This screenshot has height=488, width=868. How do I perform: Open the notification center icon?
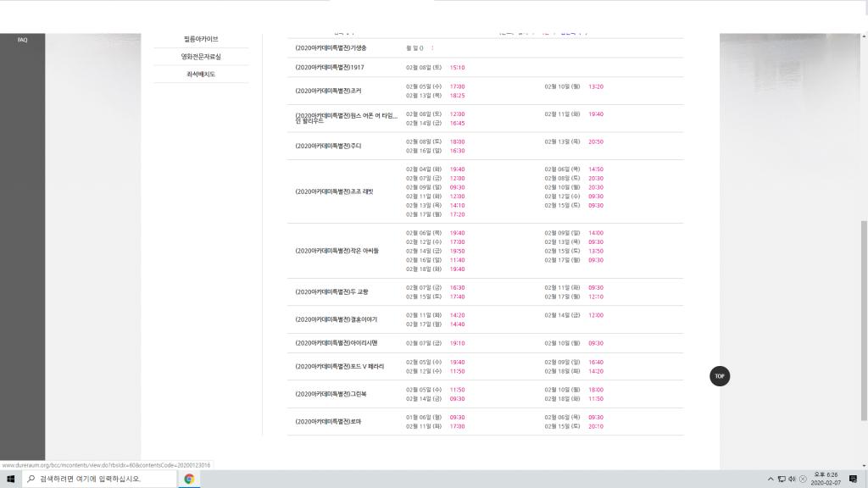(x=853, y=480)
